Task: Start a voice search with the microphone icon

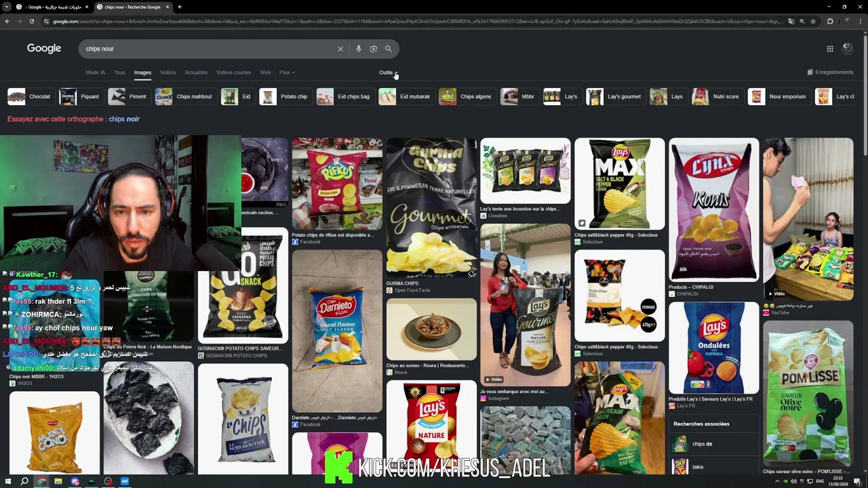Action: click(x=359, y=49)
